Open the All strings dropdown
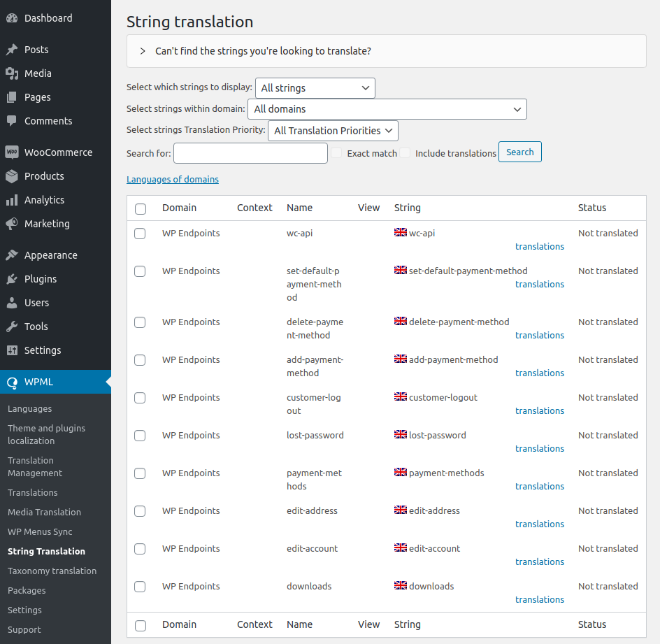Screen dimensions: 660x644 [315, 88]
